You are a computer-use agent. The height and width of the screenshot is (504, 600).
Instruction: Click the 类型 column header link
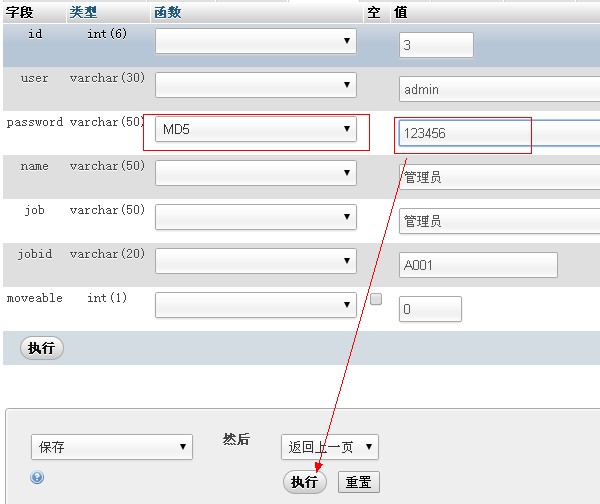(x=82, y=12)
